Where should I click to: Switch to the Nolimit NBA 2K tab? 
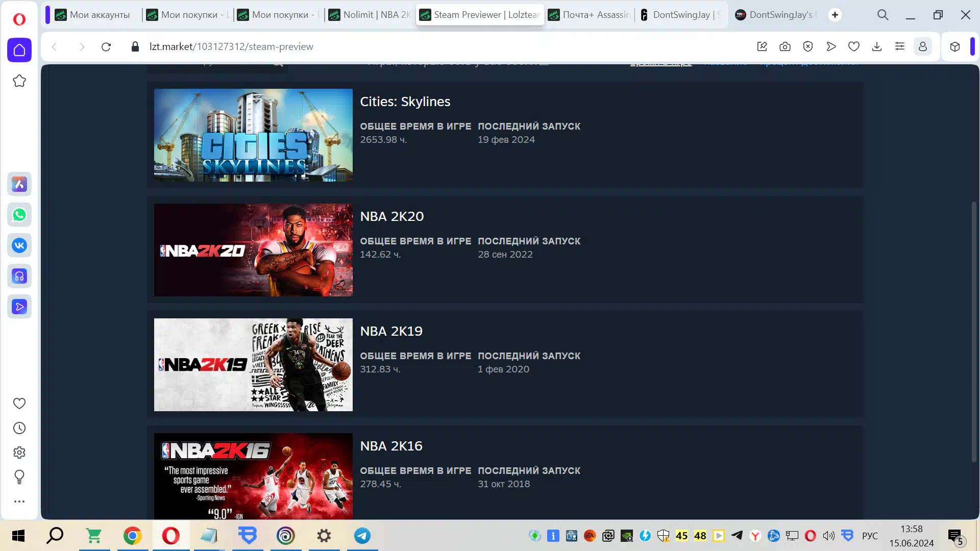370,15
